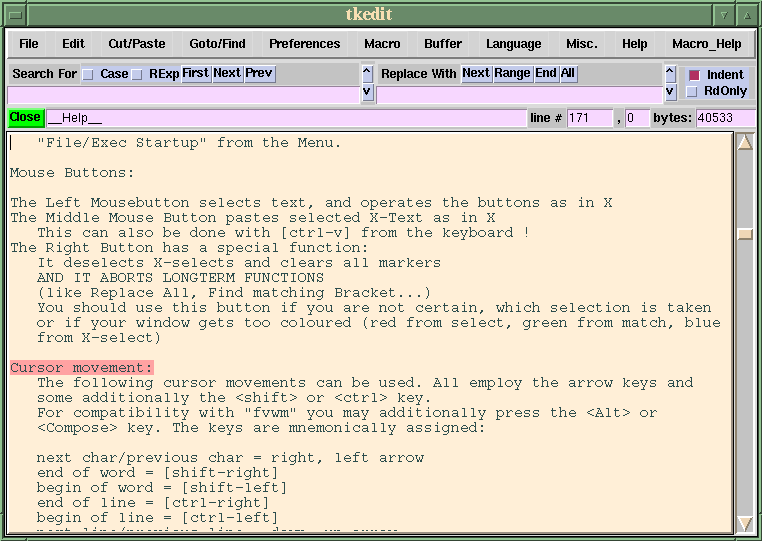Open the Preferences menu

pyautogui.click(x=304, y=44)
